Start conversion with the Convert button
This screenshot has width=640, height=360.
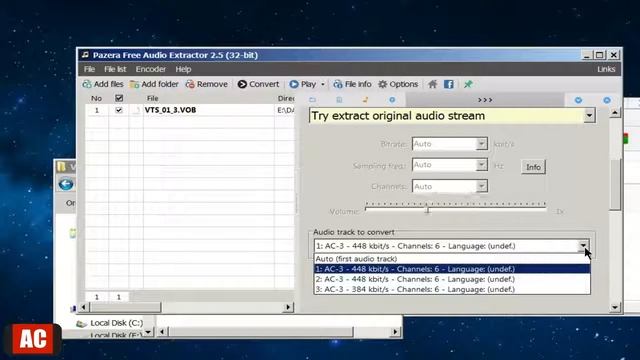(x=258, y=84)
